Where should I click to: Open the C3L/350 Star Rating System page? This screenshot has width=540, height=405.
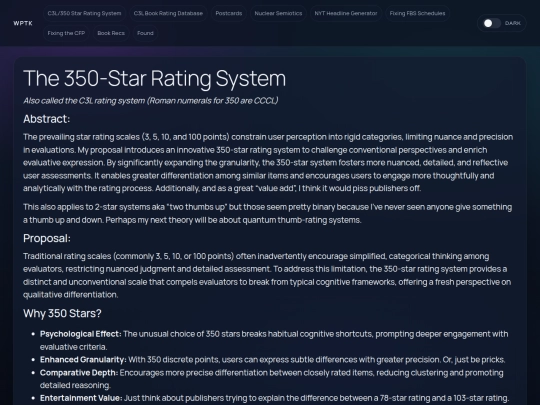pos(84,13)
